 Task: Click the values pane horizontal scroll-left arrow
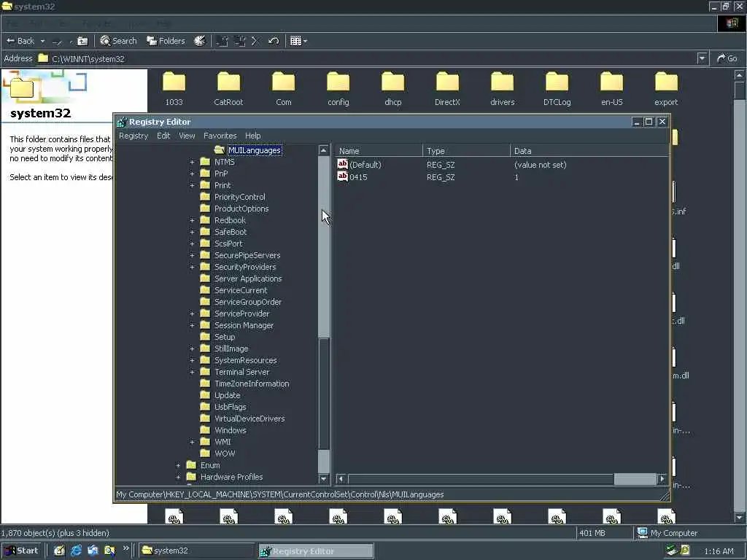pyautogui.click(x=341, y=478)
